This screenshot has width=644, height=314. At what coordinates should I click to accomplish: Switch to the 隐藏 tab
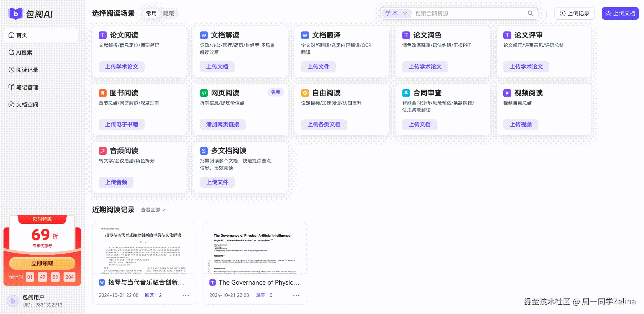pyautogui.click(x=169, y=13)
